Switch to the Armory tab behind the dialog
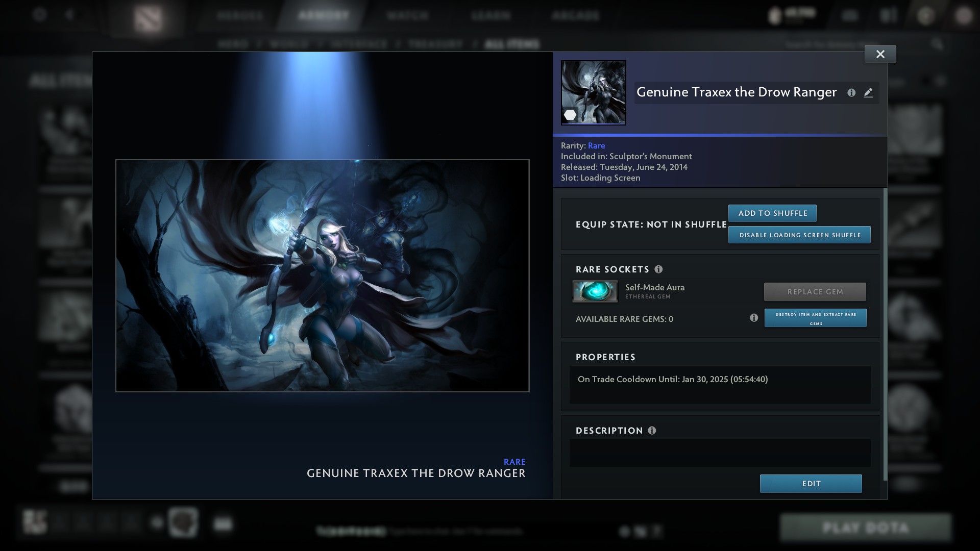The image size is (980, 551). 324,15
